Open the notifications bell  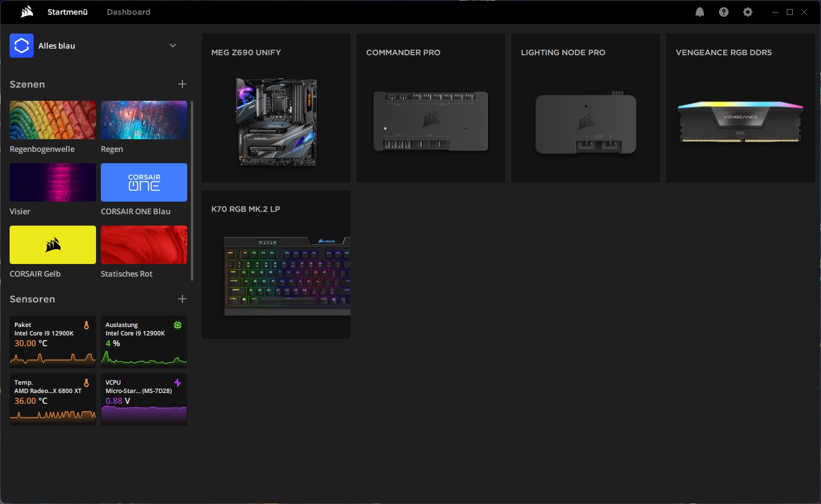click(700, 12)
